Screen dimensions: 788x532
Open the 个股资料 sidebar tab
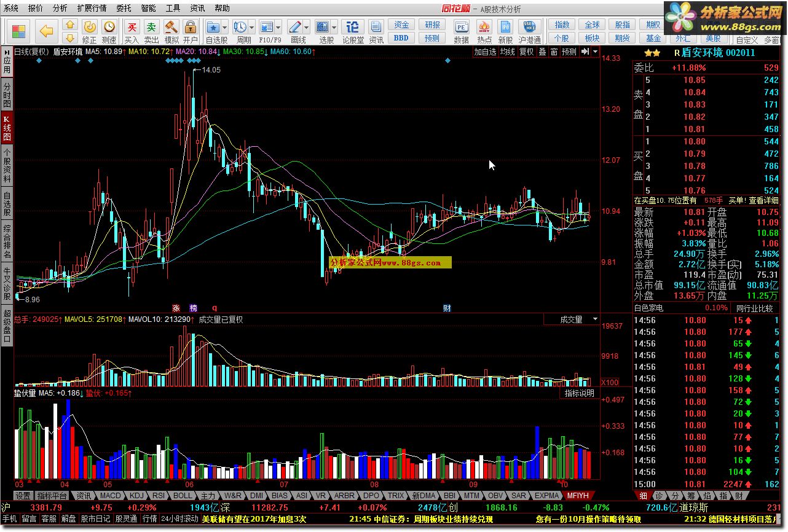tap(7, 166)
